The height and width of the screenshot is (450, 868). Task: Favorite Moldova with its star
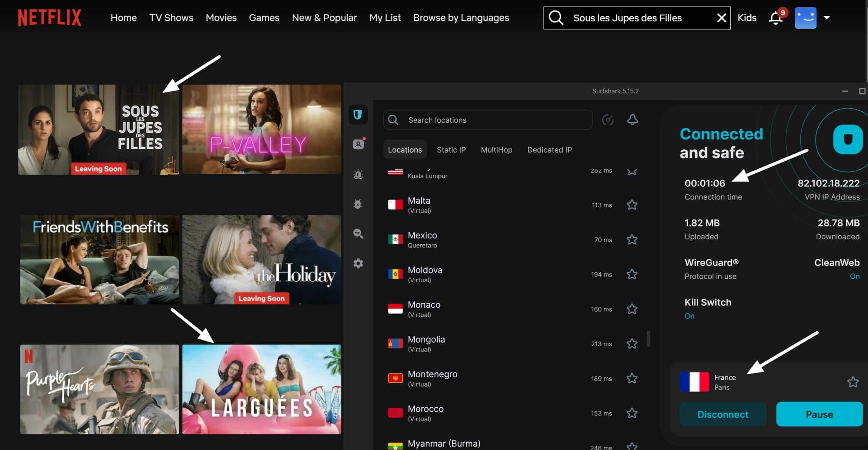tap(632, 274)
